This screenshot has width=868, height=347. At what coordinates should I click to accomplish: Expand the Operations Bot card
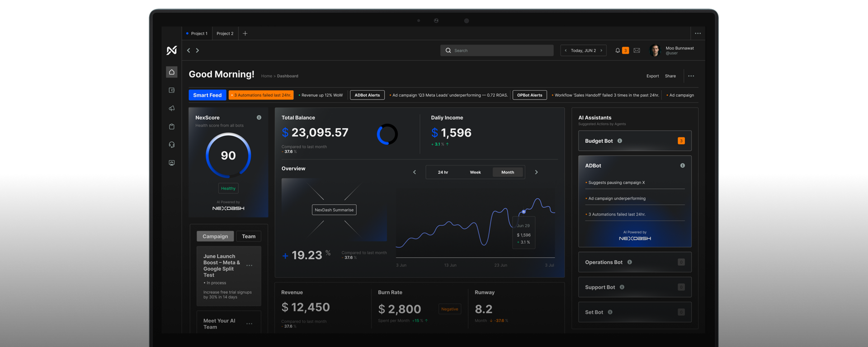click(x=635, y=262)
